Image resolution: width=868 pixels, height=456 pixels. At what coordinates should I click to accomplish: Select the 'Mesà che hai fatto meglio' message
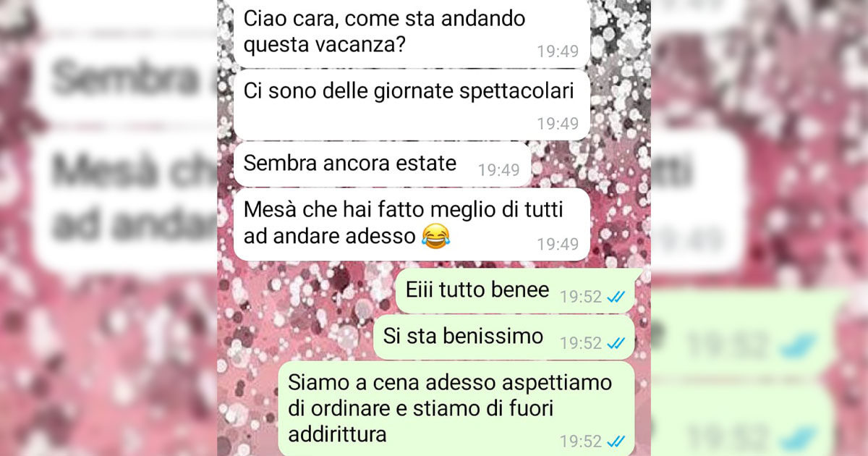[x=412, y=224]
